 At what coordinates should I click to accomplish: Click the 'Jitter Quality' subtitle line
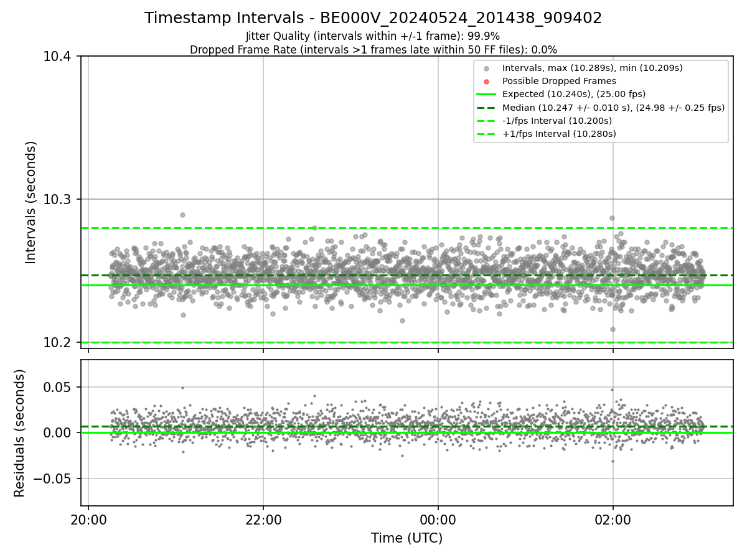[x=373, y=36]
